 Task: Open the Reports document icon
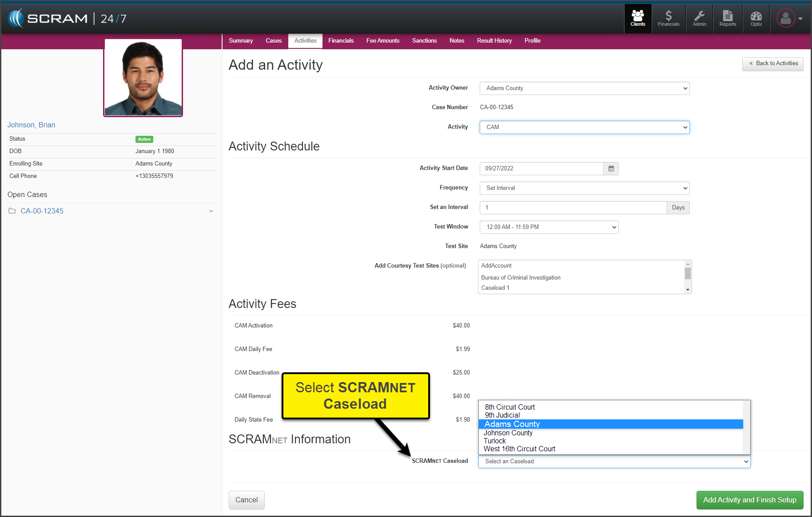tap(728, 19)
